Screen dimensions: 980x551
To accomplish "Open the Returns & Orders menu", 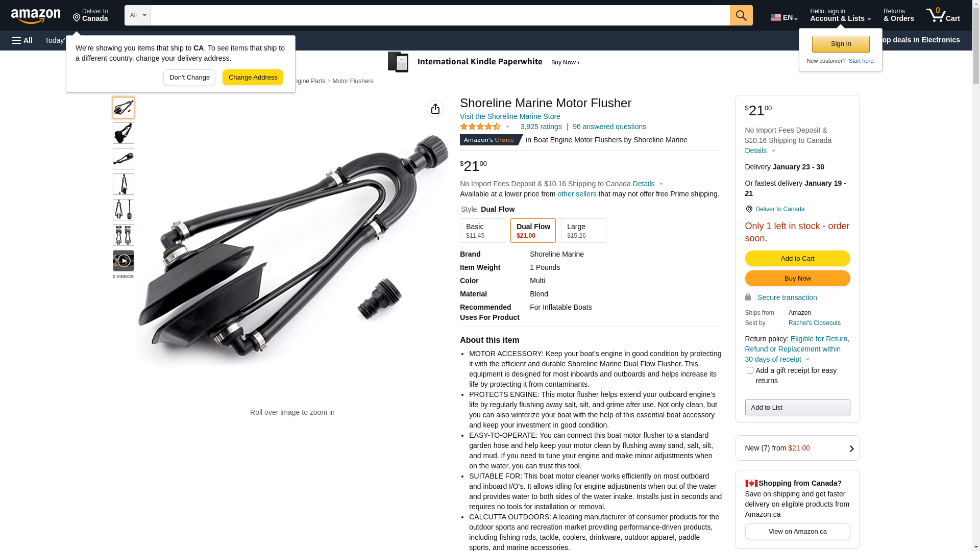I will coord(898,15).
